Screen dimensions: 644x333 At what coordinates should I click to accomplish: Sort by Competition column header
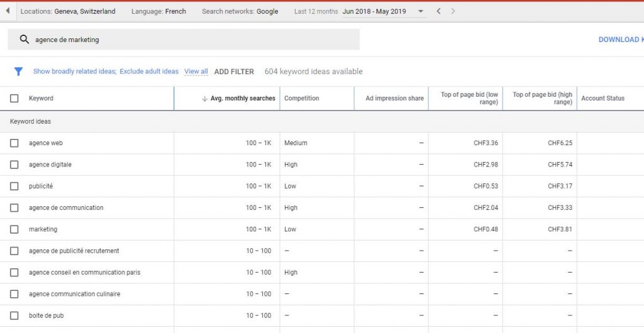[301, 99]
